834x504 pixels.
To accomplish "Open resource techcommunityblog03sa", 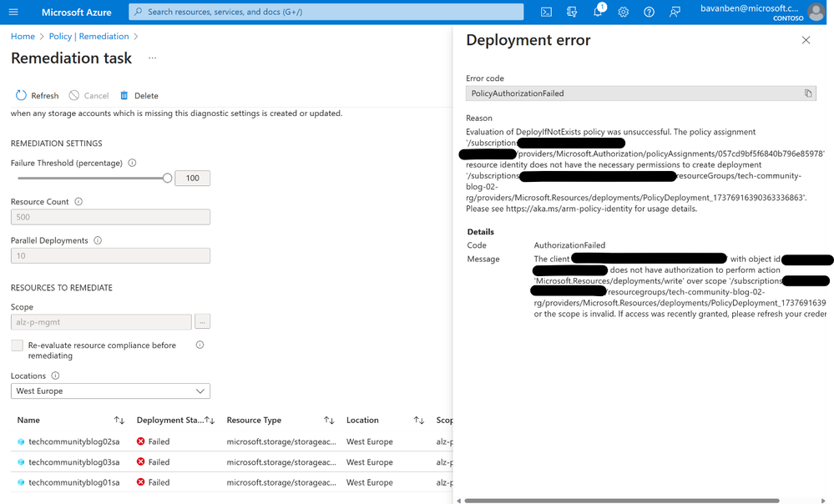I will click(x=74, y=462).
